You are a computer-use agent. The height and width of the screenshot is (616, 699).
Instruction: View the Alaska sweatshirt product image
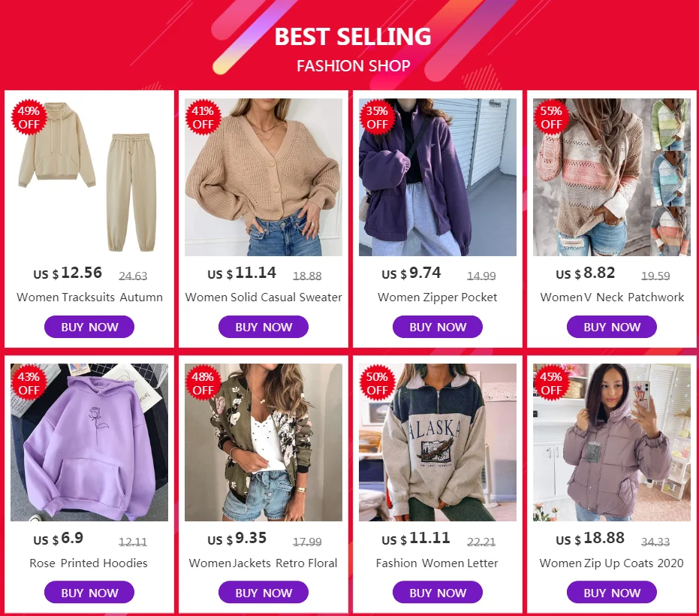[438, 442]
